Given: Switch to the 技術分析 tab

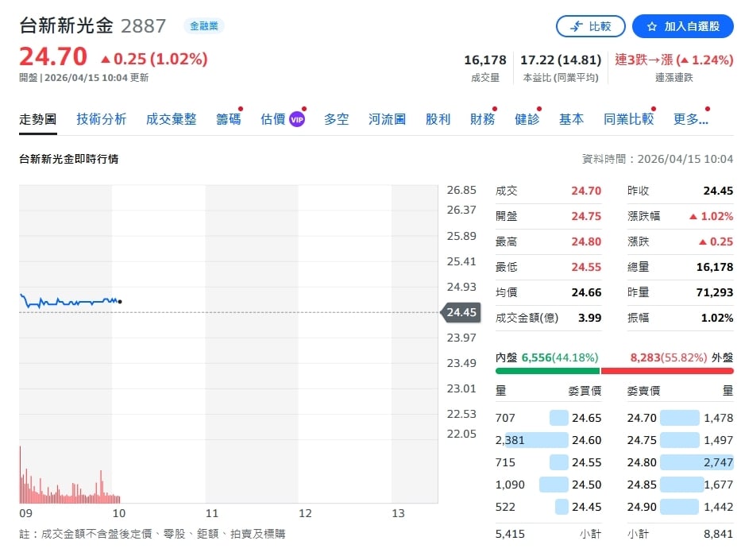Looking at the screenshot, I should click(101, 119).
